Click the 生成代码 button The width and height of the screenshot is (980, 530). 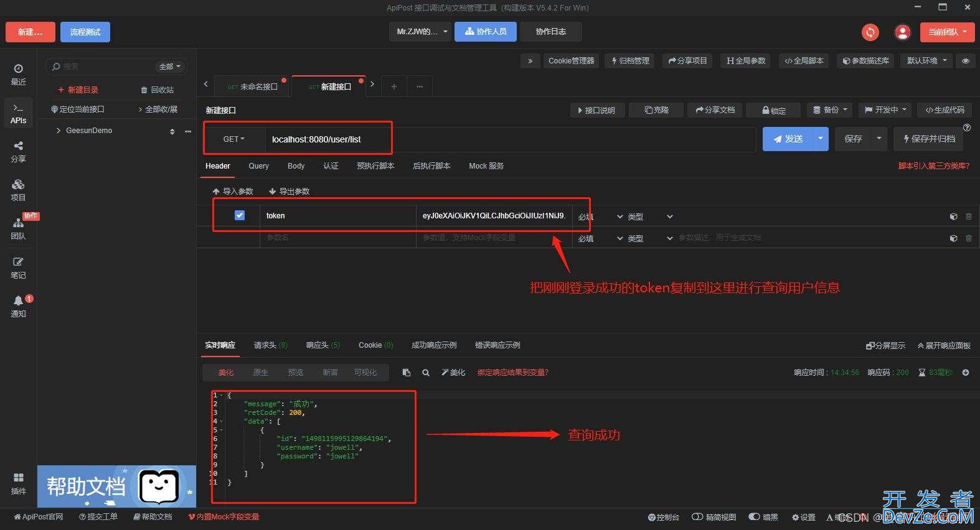[945, 109]
